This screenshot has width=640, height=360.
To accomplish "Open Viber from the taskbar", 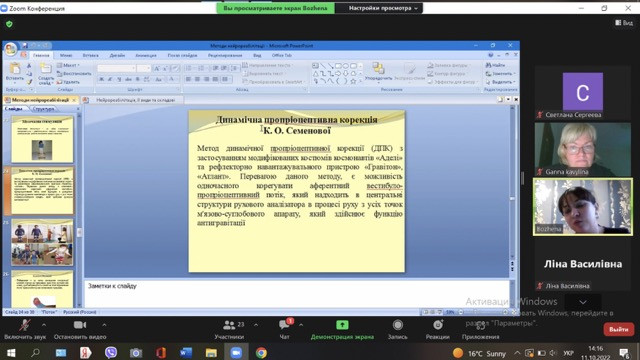I will pyautogui.click(x=111, y=353).
